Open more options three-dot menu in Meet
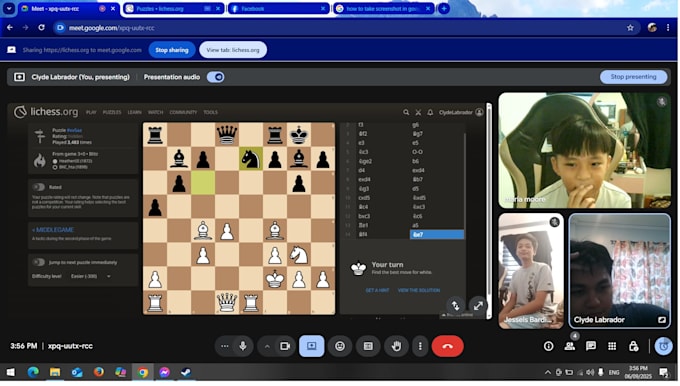680x386 pixels. pyautogui.click(x=420, y=346)
